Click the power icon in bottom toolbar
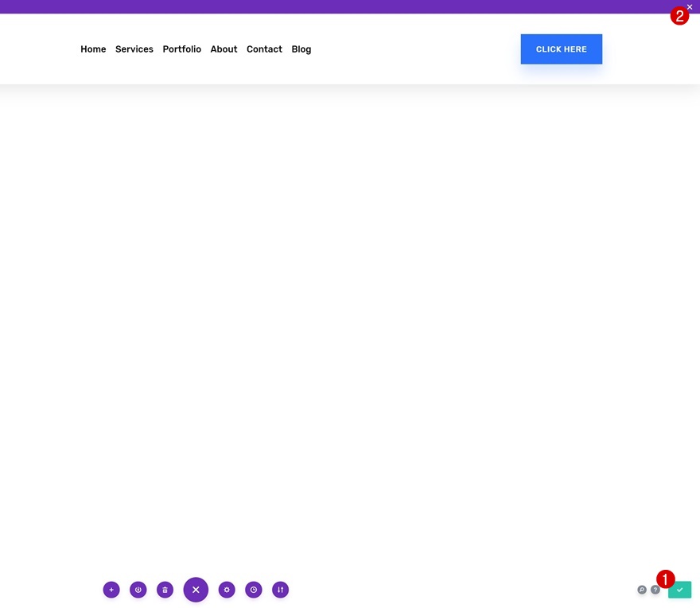The height and width of the screenshot is (608, 700). 138,590
